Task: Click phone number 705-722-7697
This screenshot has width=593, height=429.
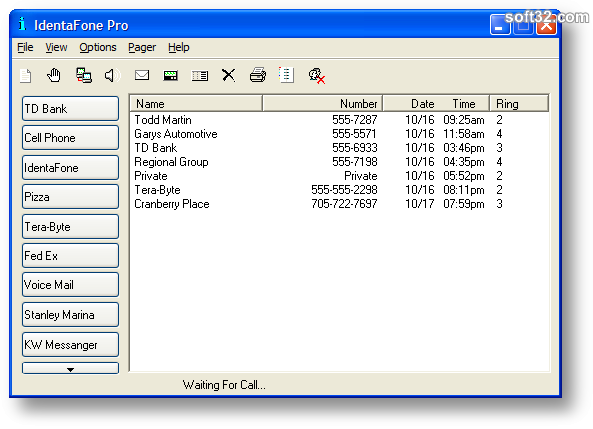Action: 345,204
